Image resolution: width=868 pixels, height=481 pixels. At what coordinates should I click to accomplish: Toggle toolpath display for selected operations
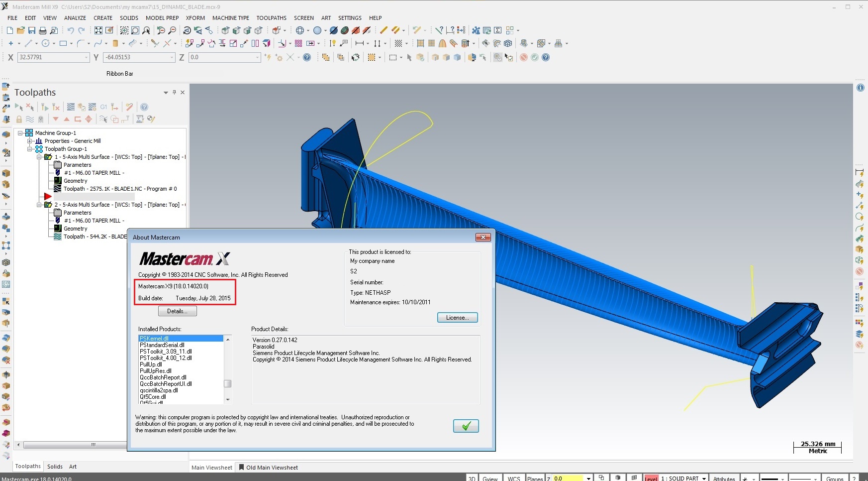30,119
